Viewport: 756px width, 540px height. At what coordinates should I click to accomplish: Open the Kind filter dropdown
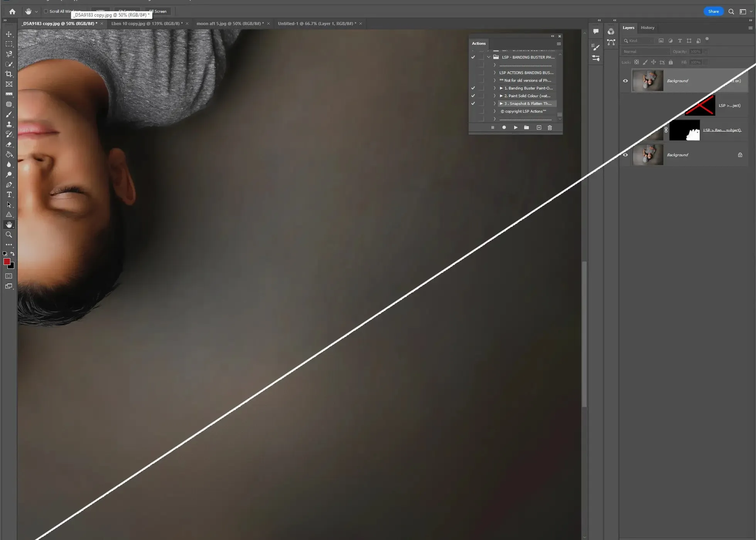tap(638, 40)
